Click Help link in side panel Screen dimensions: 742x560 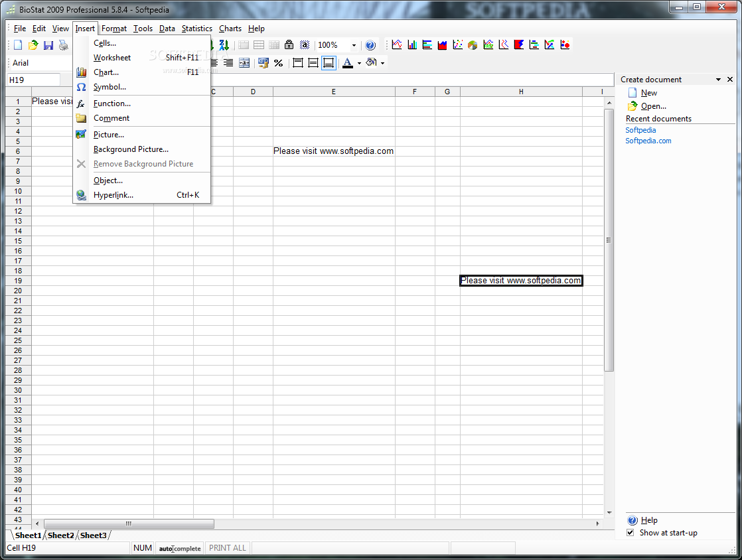649,520
